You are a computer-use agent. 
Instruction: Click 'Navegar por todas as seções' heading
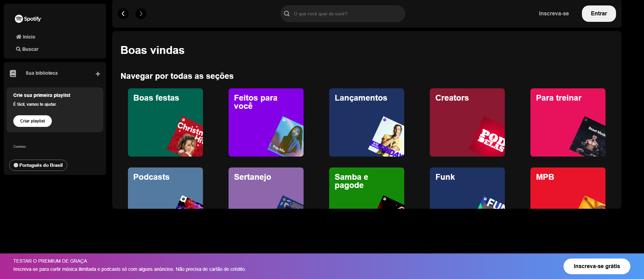tap(177, 76)
